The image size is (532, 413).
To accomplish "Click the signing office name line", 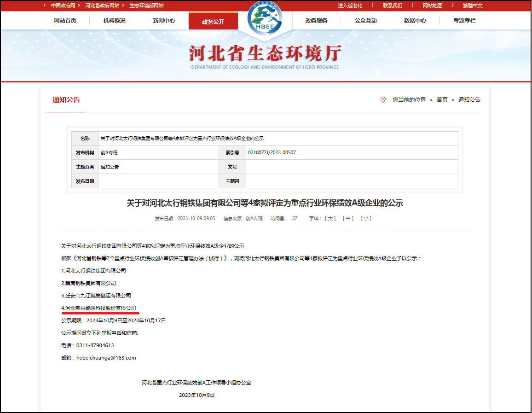I will click(x=197, y=383).
